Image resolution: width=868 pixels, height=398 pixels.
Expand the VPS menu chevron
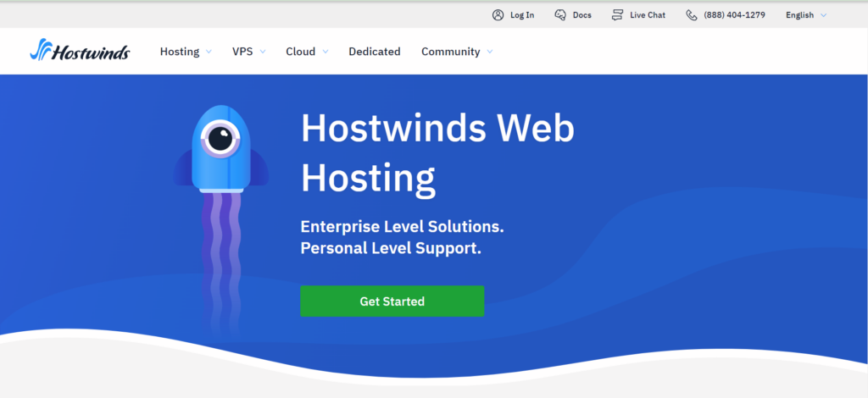pos(262,52)
